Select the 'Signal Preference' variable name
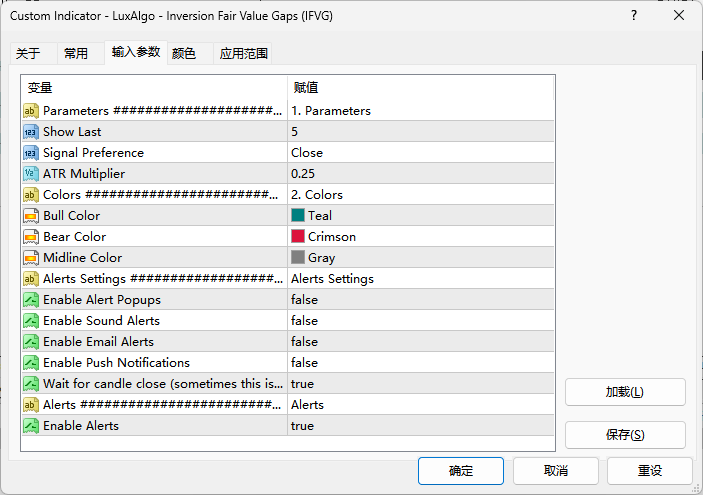The height and width of the screenshot is (495, 703). pyautogui.click(x=93, y=153)
